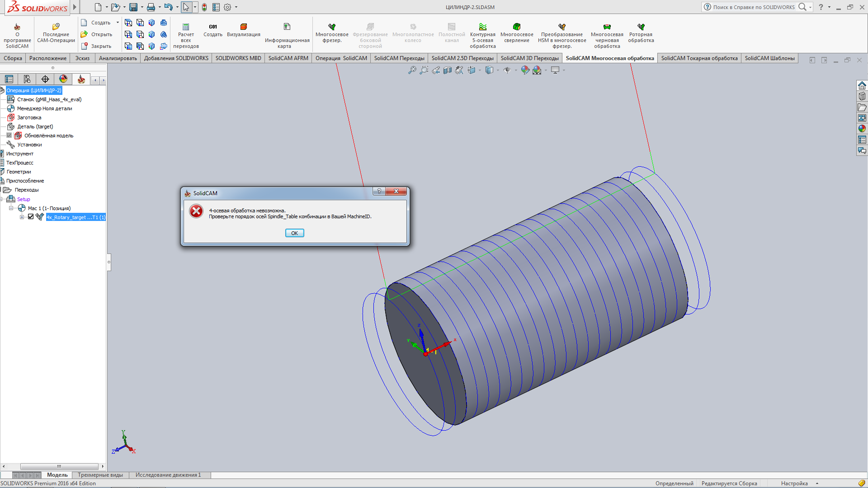Open the Визуализация simulation tool
Image resolution: width=868 pixels, height=488 pixels.
point(243,27)
